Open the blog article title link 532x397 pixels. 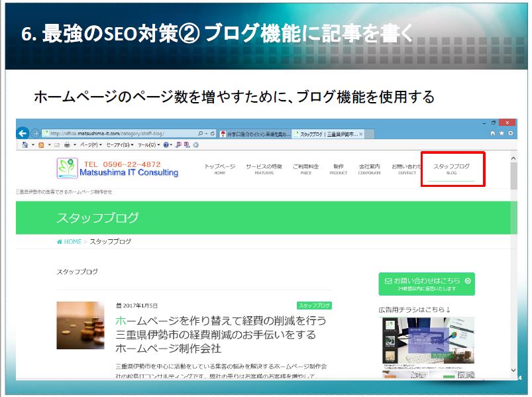click(221, 334)
